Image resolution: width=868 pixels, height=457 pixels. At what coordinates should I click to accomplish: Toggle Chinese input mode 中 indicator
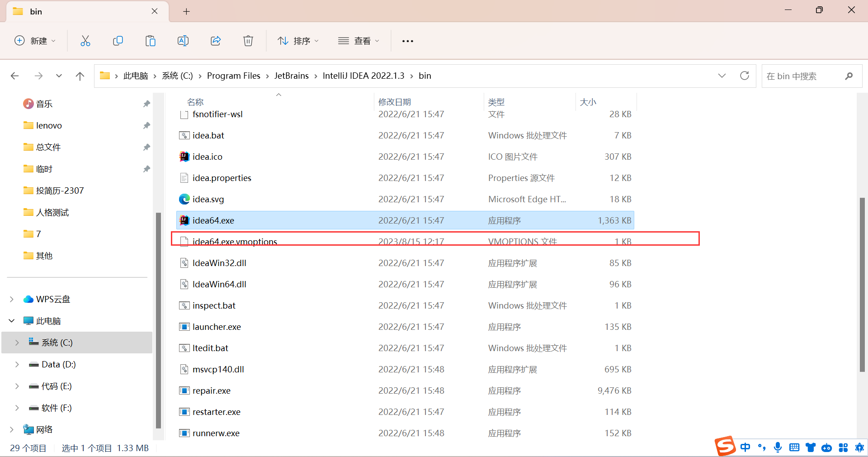(745, 447)
